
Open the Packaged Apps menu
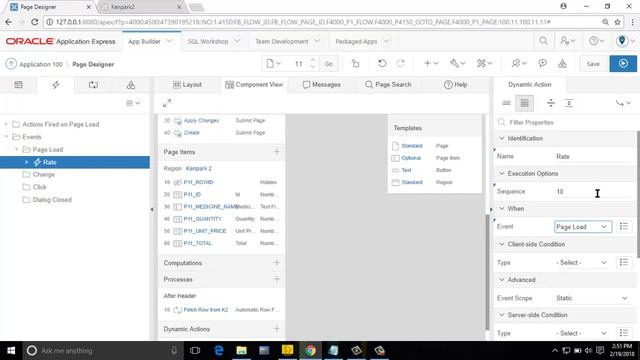(362, 42)
